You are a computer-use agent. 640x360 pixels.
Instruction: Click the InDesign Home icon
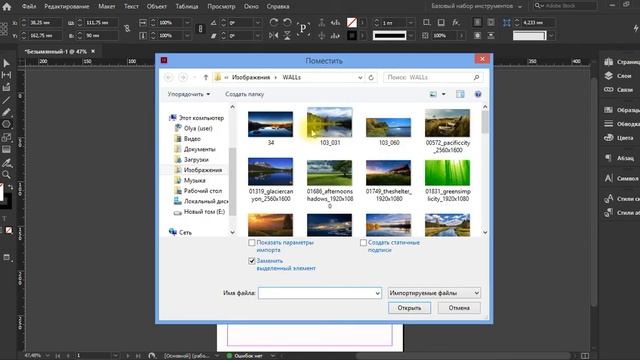7,6
